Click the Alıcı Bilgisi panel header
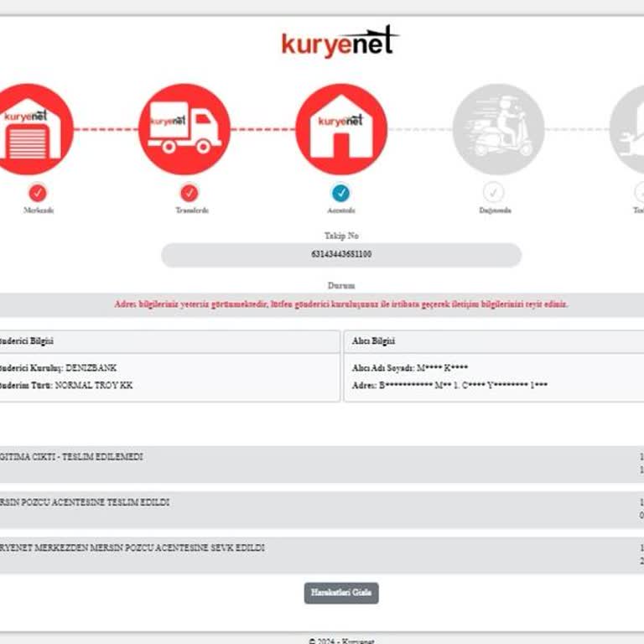644x644 pixels. (494, 341)
